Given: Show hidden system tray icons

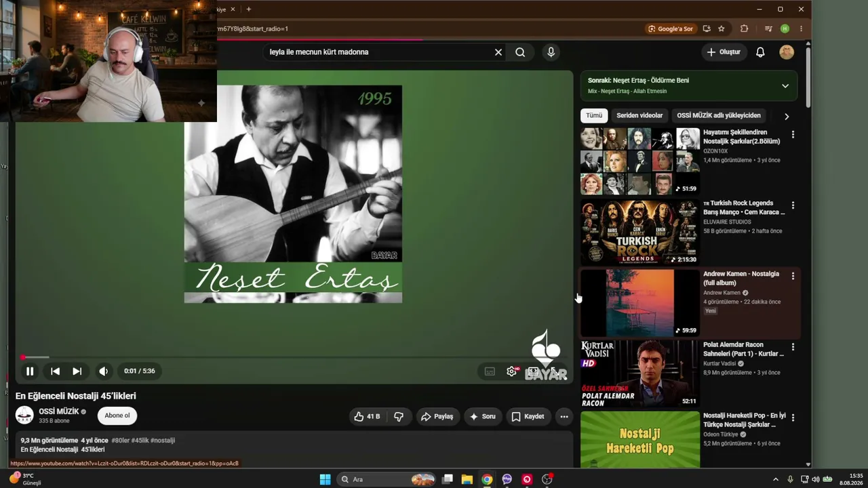Looking at the screenshot, I should click(776, 480).
